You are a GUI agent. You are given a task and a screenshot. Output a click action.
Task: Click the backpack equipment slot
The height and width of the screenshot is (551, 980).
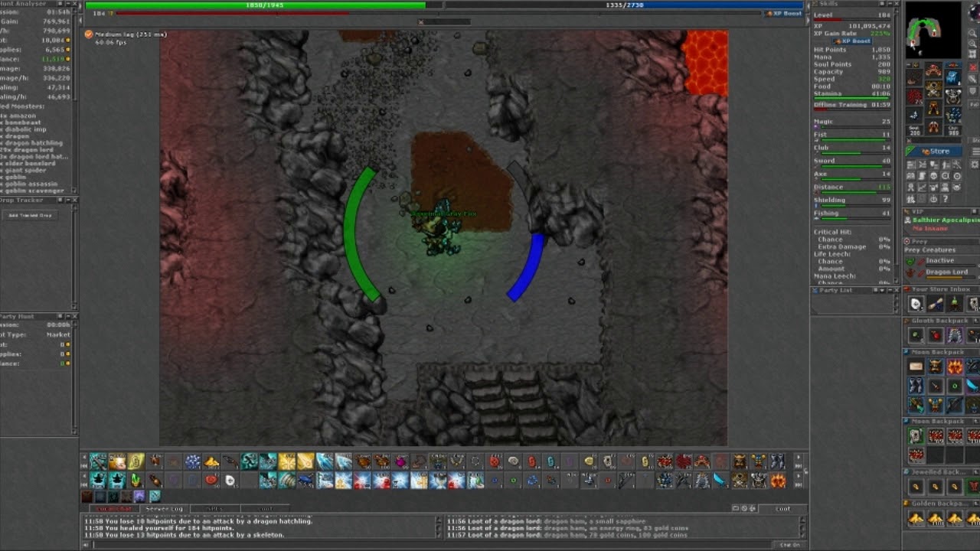point(952,78)
